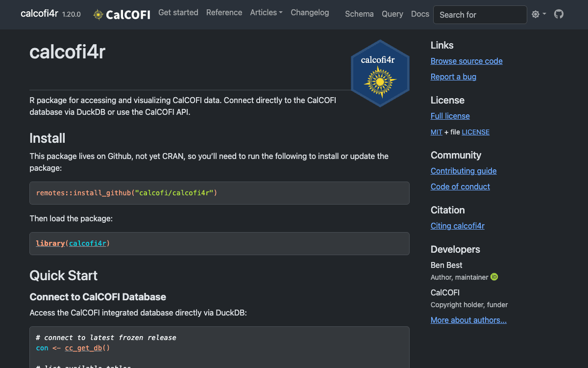Click the Developers sidebar heading
Viewport: 588px width, 368px height.
(x=455, y=249)
